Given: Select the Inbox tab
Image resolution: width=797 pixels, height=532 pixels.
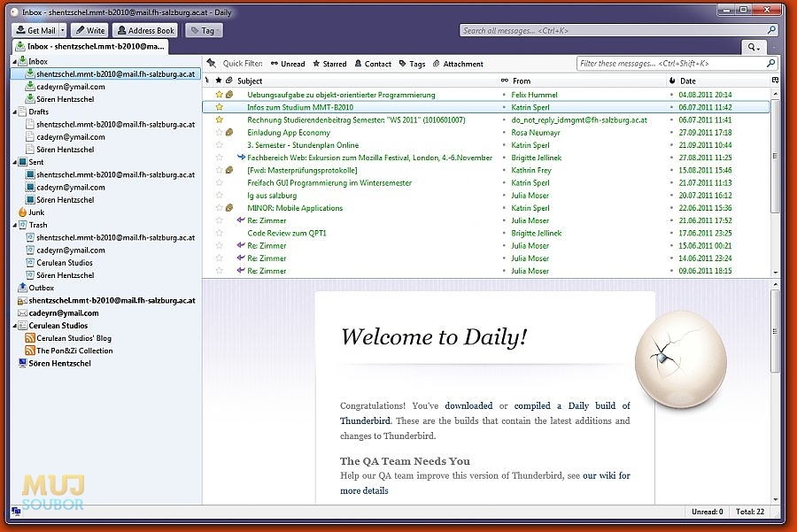Looking at the screenshot, I should [91, 46].
